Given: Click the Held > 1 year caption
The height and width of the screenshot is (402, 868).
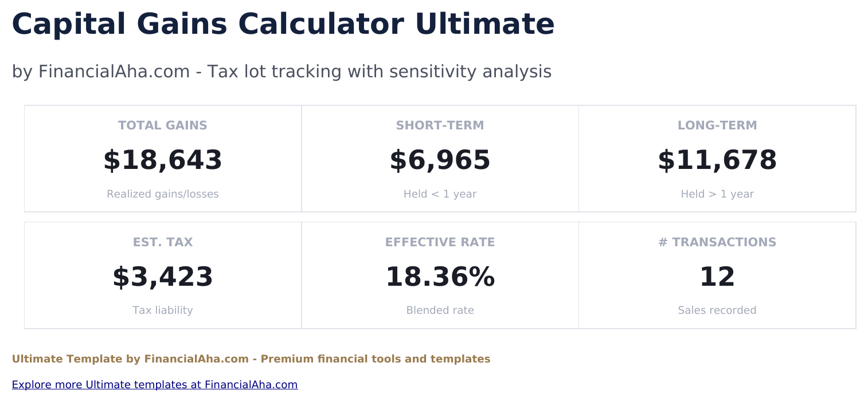Looking at the screenshot, I should [717, 194].
